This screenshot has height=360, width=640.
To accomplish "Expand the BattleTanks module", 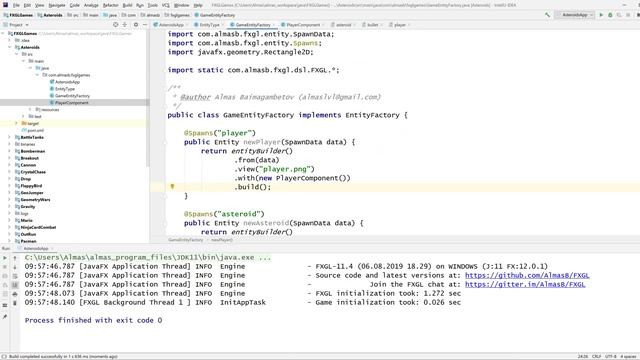I will [10, 137].
